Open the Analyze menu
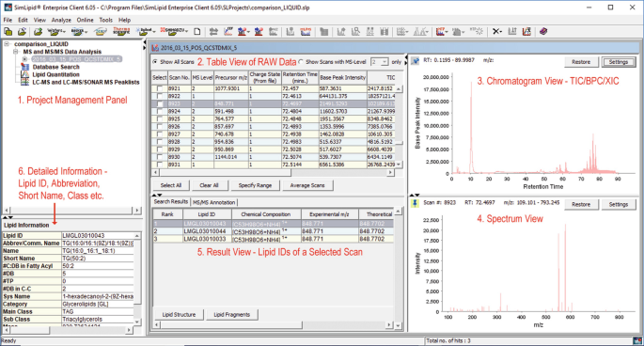Viewport: 644px width, 346px height. point(61,20)
